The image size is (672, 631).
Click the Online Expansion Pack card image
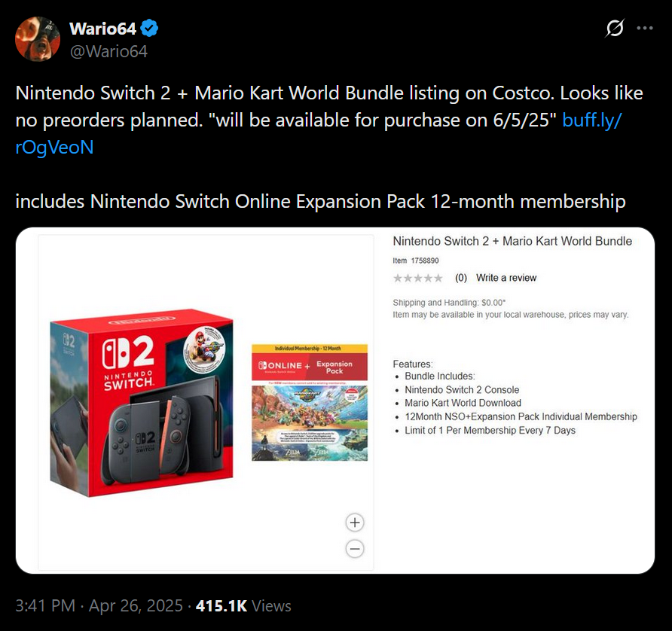point(310,402)
